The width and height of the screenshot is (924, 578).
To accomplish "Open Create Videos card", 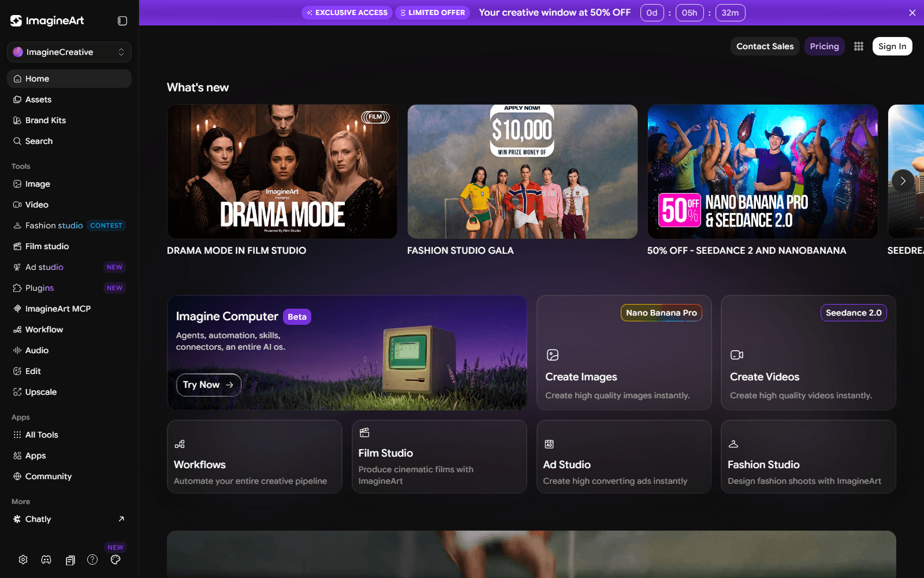I will click(808, 353).
